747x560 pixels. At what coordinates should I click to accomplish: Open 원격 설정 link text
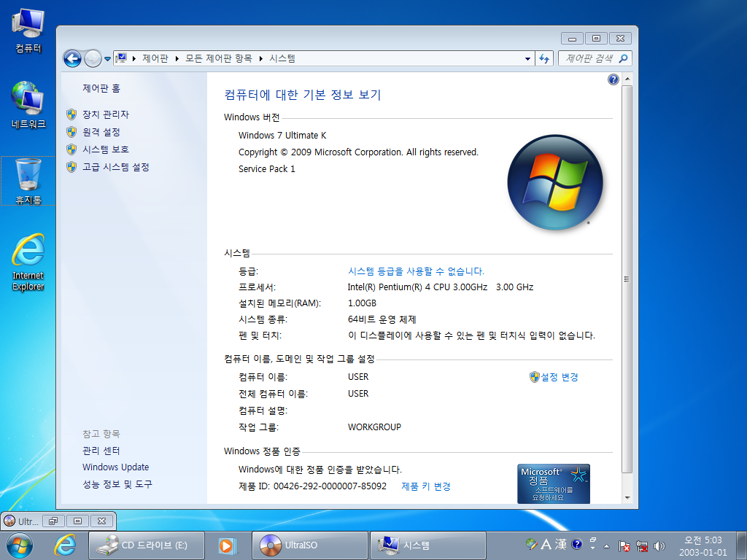point(101,132)
